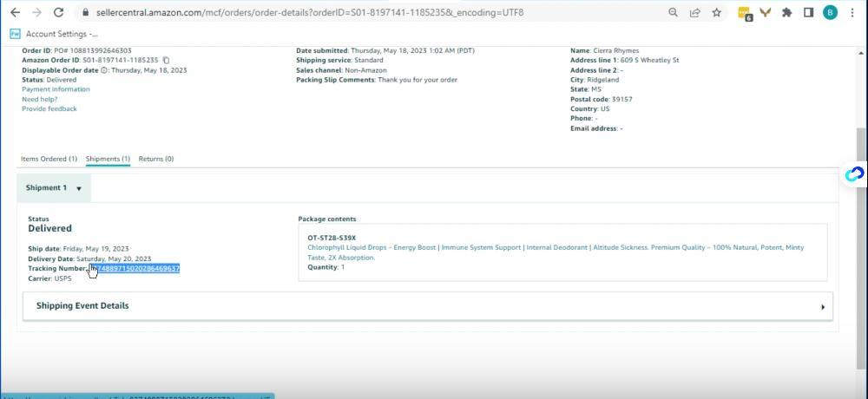Click Ship date: Friday, May 19, 2023
This screenshot has height=399, width=868.
[78, 249]
